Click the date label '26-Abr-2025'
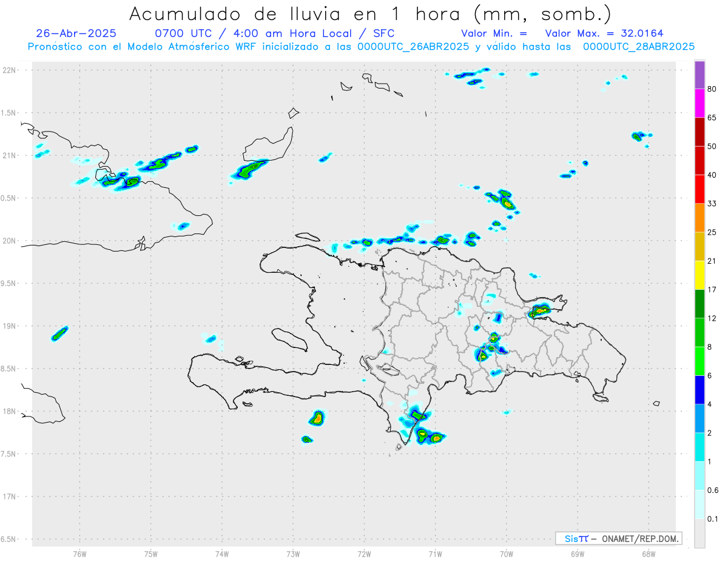Image resolution: width=728 pixels, height=562 pixels. pyautogui.click(x=76, y=33)
